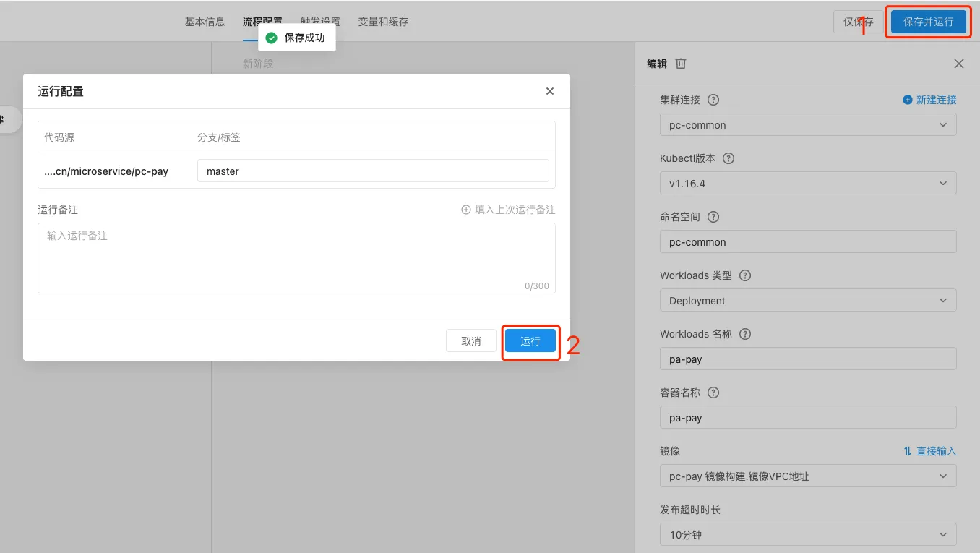The image size is (980, 553).
Task: Expand the Kubectl版本 v1.16.4 dropdown
Action: [808, 184]
